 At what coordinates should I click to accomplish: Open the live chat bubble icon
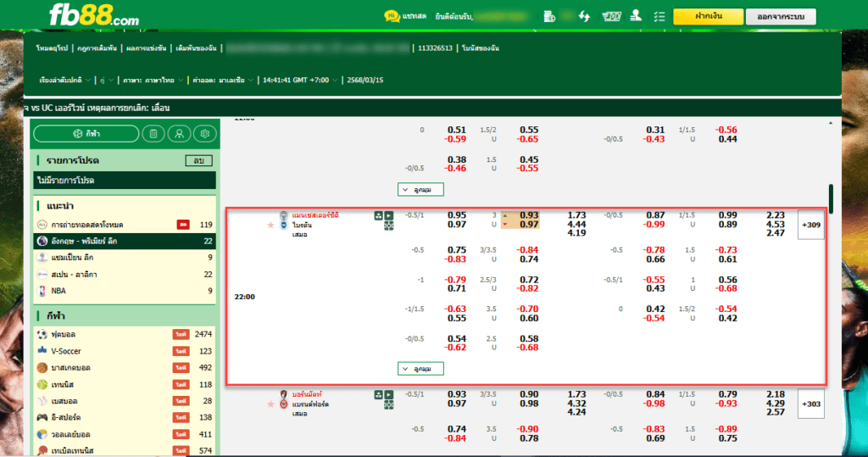(x=392, y=16)
